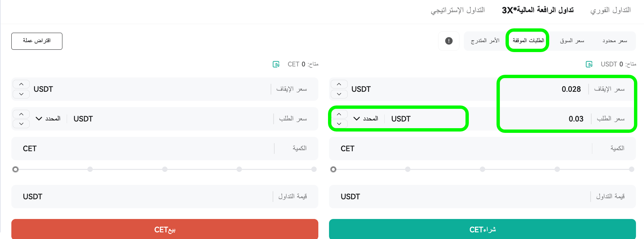Select سعر محدود limit price order tab
Screen dimensions: 644x239
pos(615,41)
